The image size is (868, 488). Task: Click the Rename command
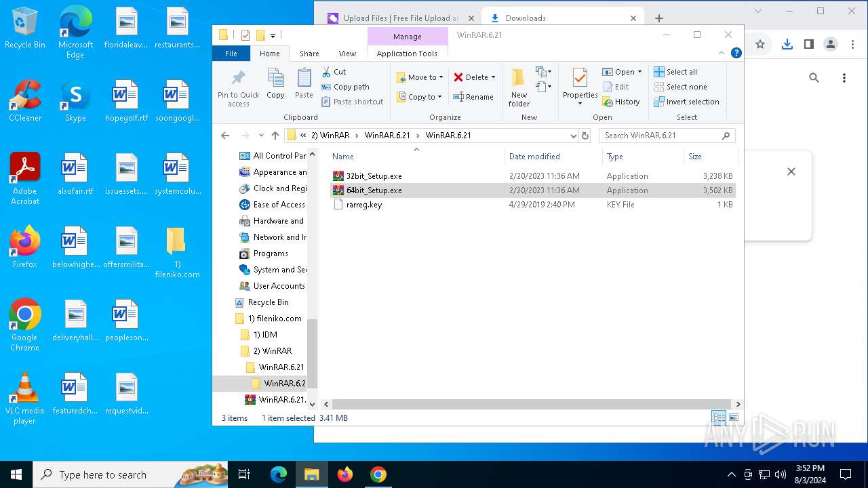point(473,97)
